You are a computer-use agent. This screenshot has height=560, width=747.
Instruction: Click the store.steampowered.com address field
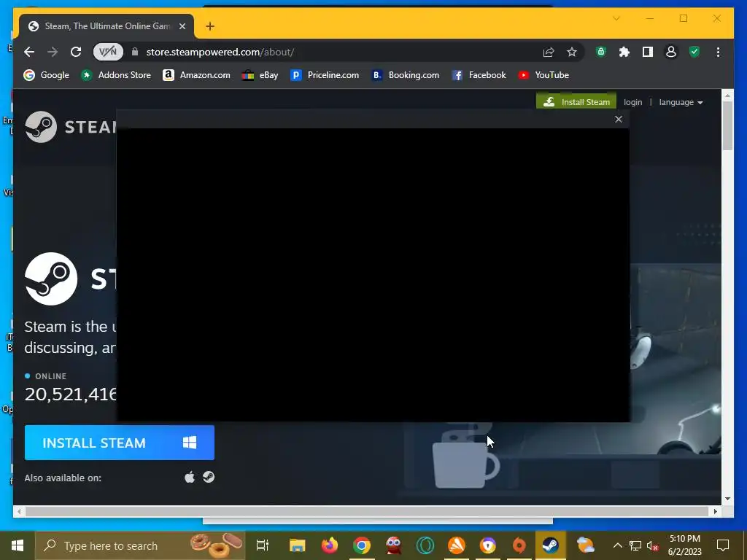[x=220, y=52]
